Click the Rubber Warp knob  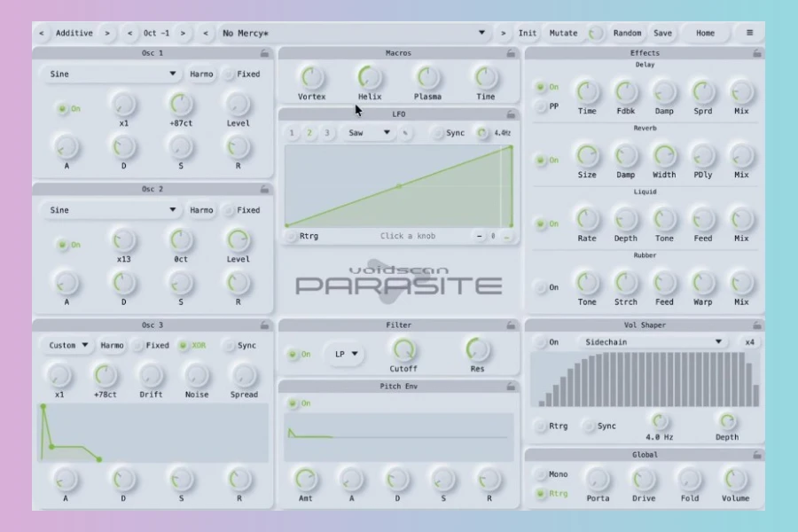pos(703,283)
